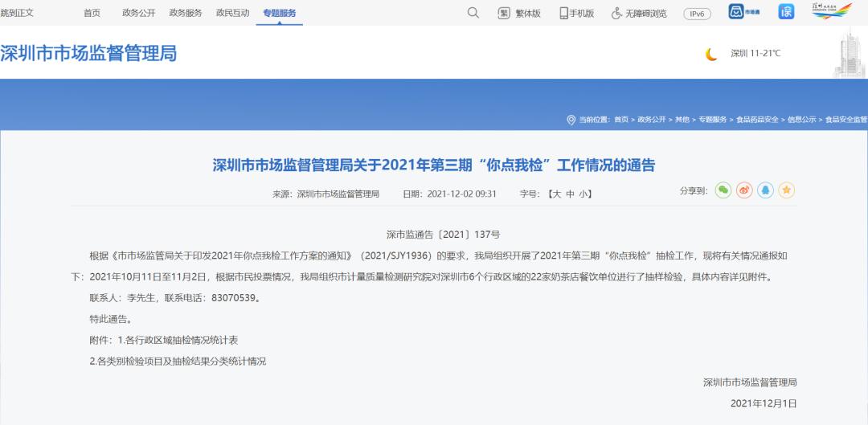This screenshot has height=425, width=868.
Task: Open 手机版 mobile version link
Action: pyautogui.click(x=577, y=14)
